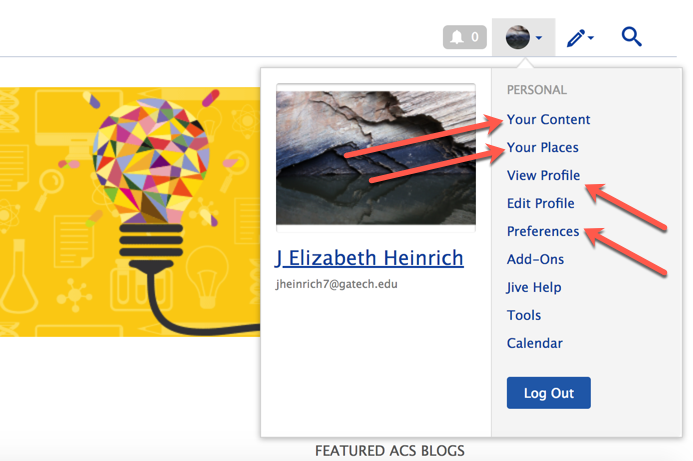Choose View Profile menu entry

(x=543, y=175)
